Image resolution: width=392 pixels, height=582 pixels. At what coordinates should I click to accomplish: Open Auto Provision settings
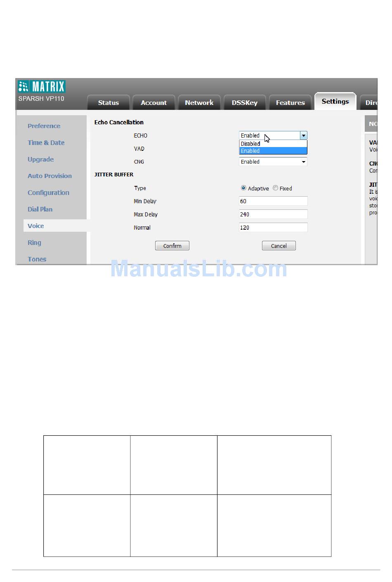(50, 176)
